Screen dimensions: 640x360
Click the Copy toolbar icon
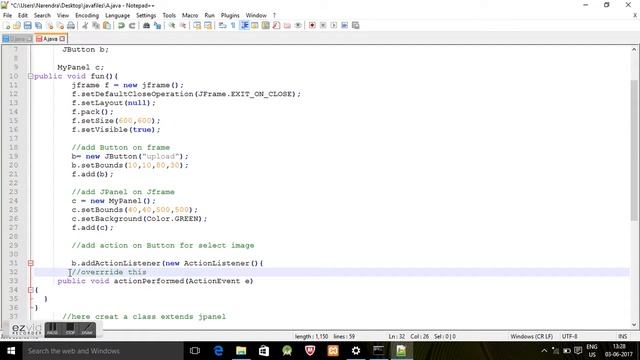pos(96,25)
